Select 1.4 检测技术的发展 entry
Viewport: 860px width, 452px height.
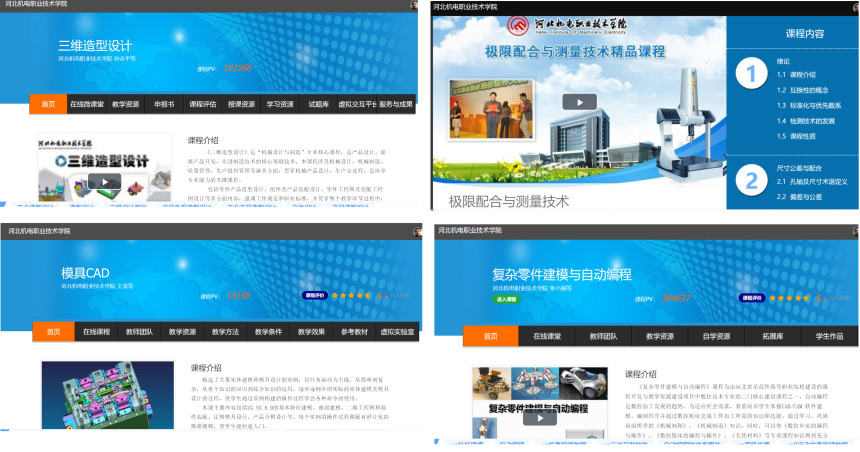point(806,121)
